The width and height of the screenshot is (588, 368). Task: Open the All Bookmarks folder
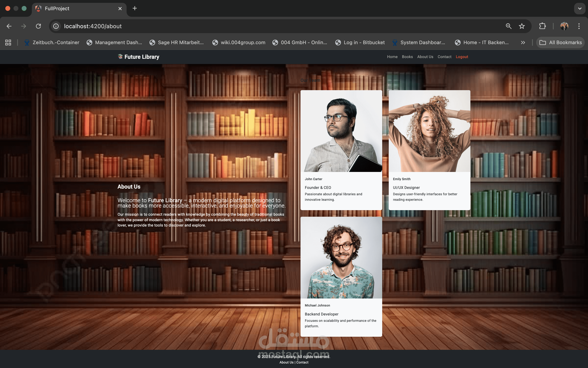pyautogui.click(x=560, y=42)
